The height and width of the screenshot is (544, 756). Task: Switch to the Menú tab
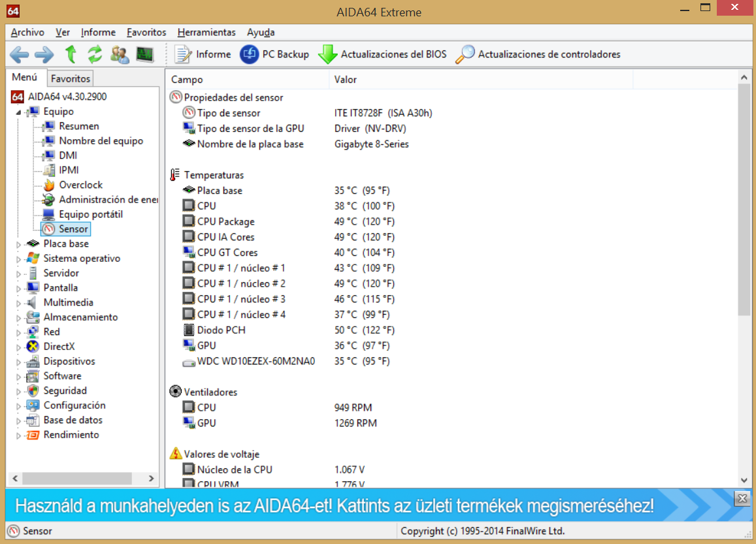tap(25, 78)
